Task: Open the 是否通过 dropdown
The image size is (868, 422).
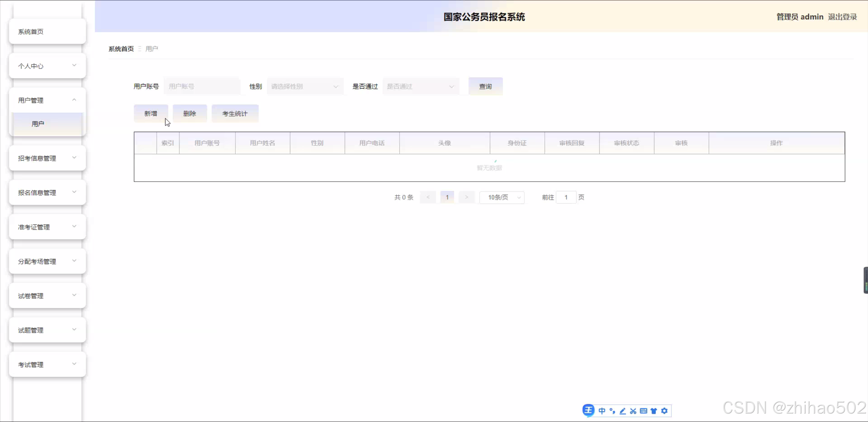Action: point(421,86)
